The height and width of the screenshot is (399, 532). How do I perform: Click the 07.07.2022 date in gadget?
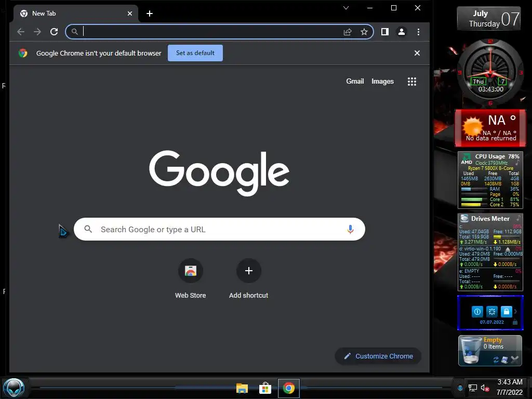click(491, 322)
